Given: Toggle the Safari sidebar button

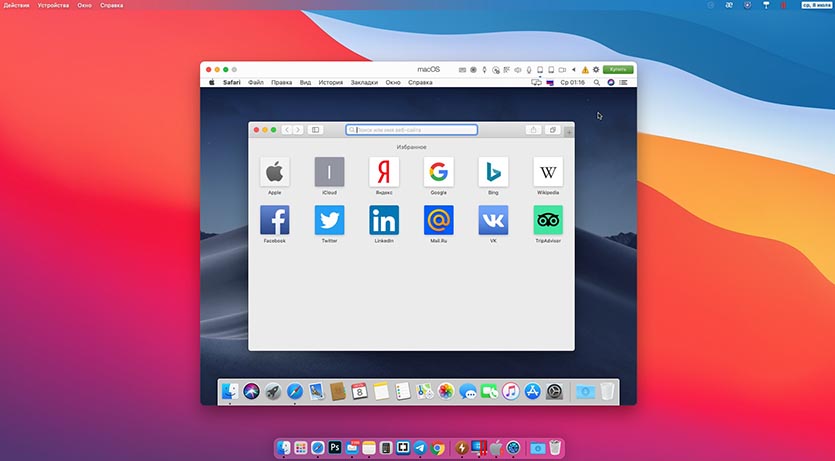Looking at the screenshot, I should pyautogui.click(x=315, y=130).
